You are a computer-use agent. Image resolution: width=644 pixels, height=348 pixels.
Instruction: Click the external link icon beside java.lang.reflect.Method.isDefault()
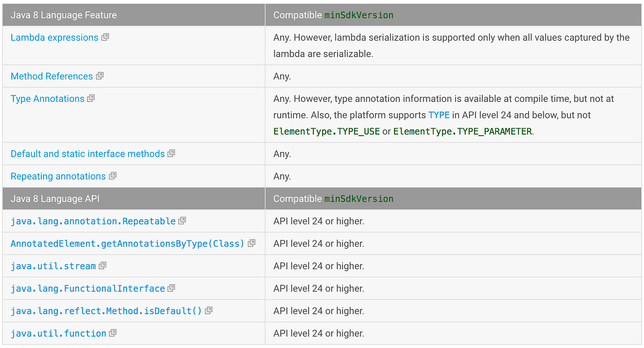click(x=209, y=311)
